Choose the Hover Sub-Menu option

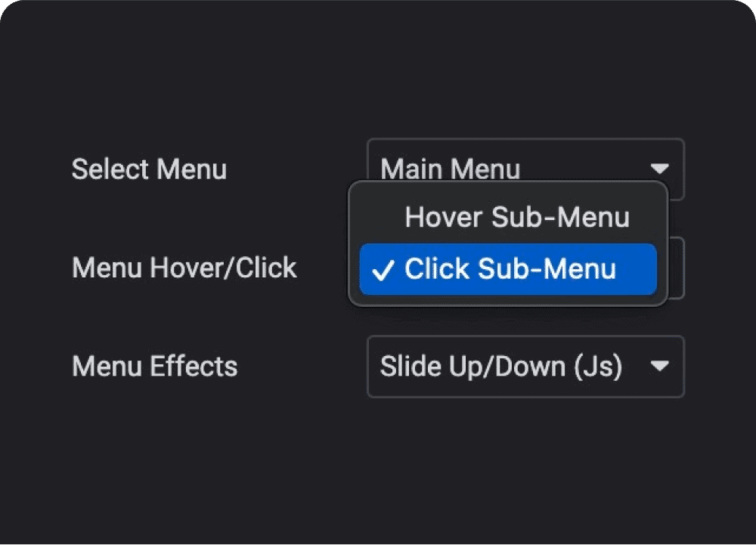(516, 218)
